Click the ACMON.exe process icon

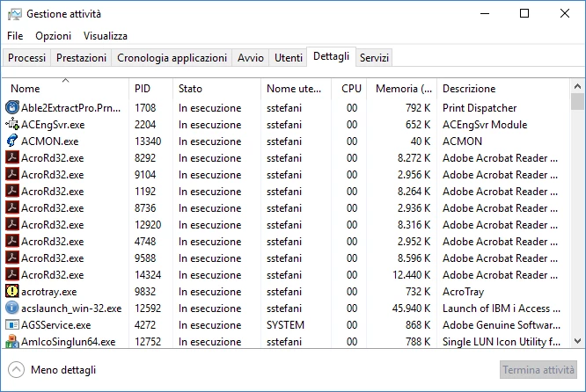[x=12, y=141]
